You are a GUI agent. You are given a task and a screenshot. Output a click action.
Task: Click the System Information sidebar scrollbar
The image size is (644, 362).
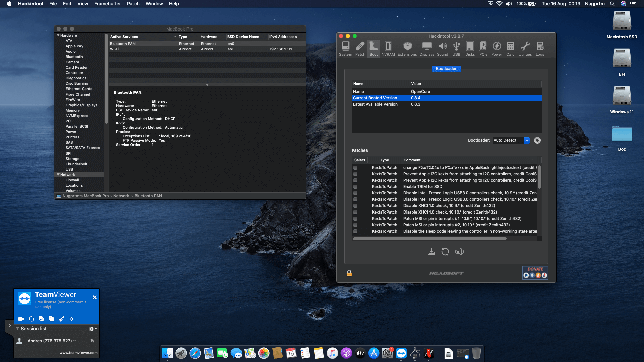(x=106, y=79)
